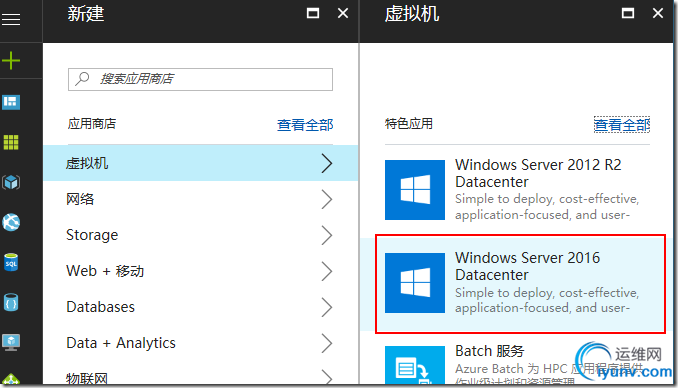
Task: Open App Services globe icon
Action: (x=11, y=222)
